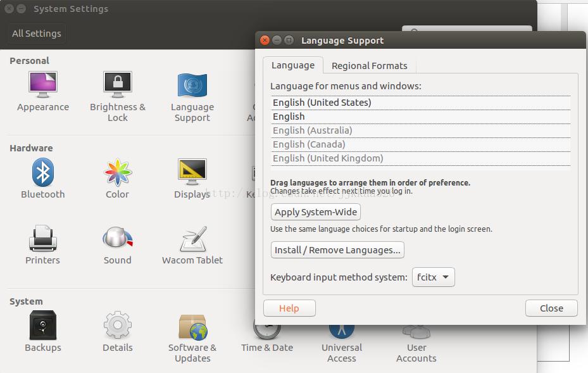The image size is (588, 373).
Task: Open Printers settings
Action: pos(43,244)
